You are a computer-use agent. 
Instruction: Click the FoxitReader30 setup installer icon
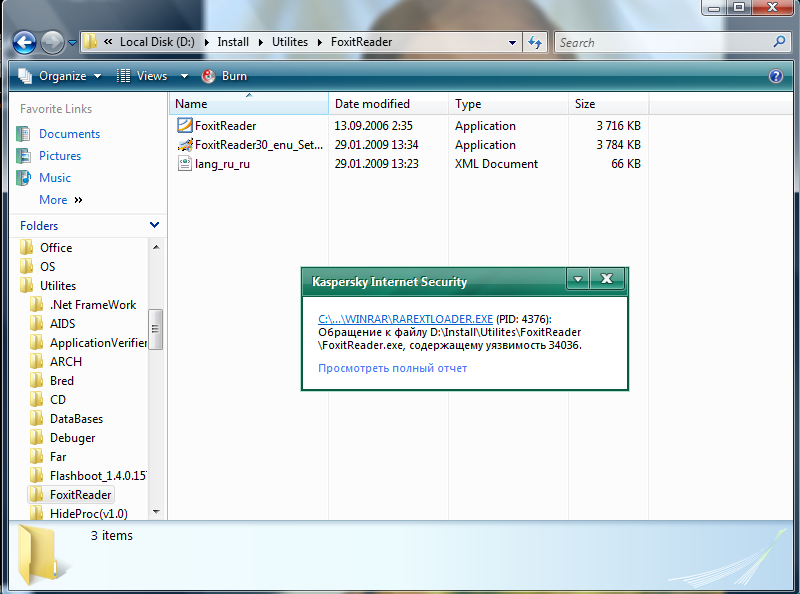(184, 144)
